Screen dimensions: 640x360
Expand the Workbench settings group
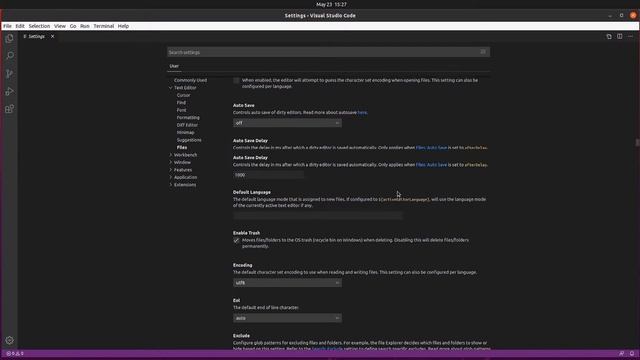click(171, 155)
